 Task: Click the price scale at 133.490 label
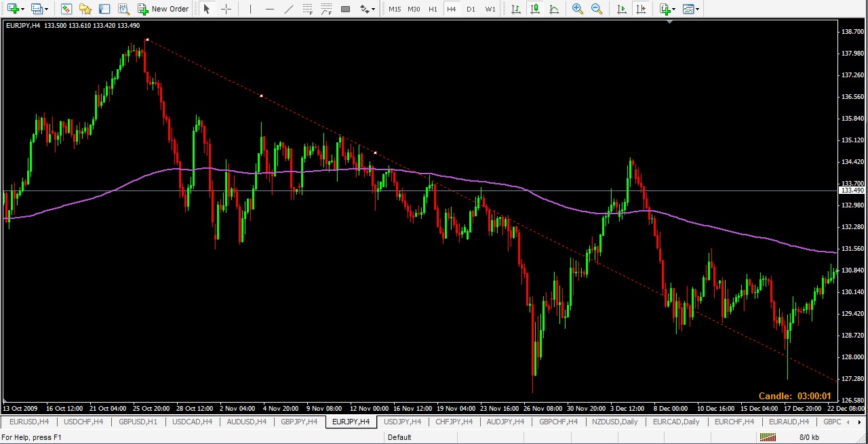coord(851,190)
